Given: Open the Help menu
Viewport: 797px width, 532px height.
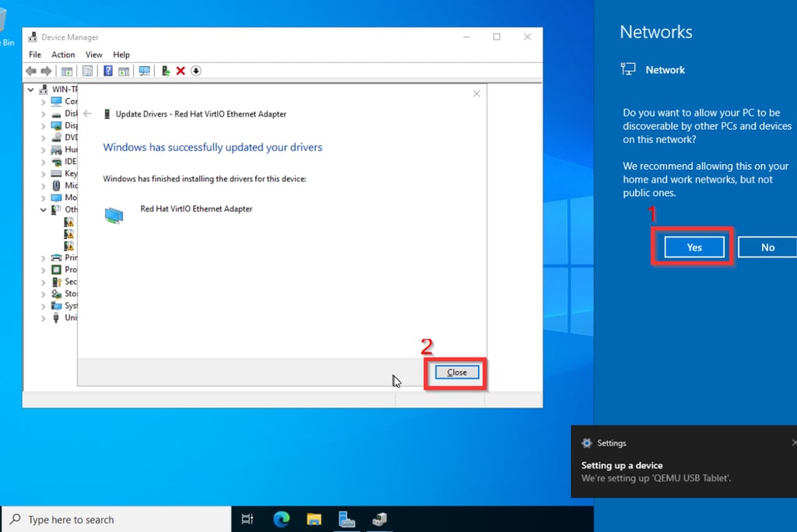Looking at the screenshot, I should tap(121, 54).
